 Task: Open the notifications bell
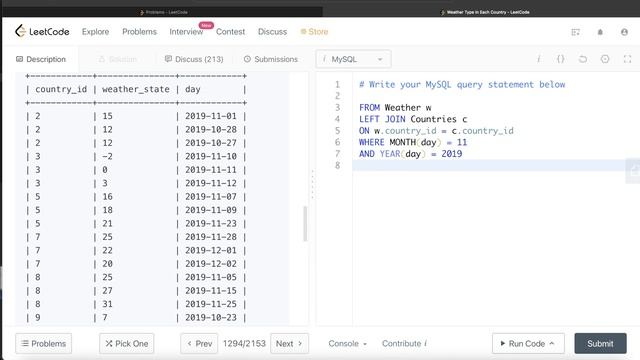600,32
